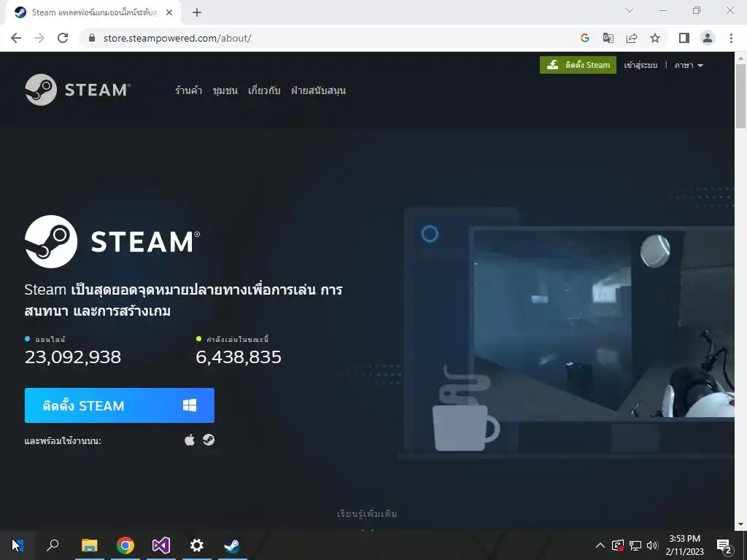Open Windows taskbar search
This screenshot has height=560, width=747.
53,545
